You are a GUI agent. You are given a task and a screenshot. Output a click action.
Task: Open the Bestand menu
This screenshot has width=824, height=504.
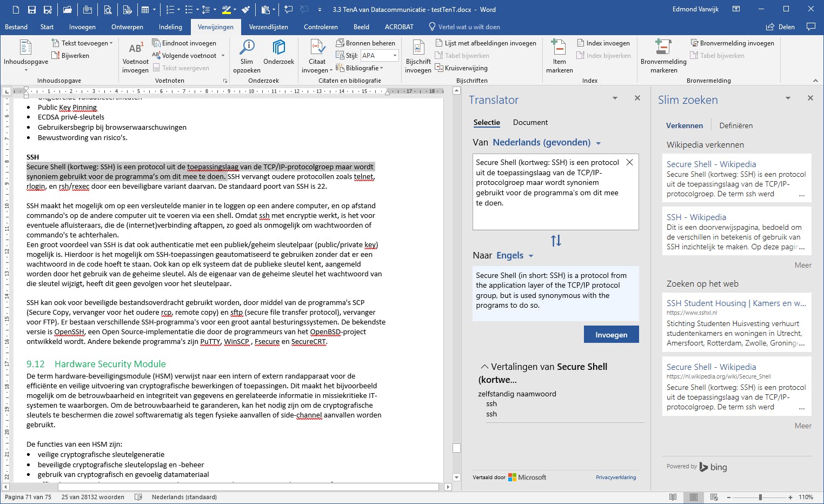(16, 27)
